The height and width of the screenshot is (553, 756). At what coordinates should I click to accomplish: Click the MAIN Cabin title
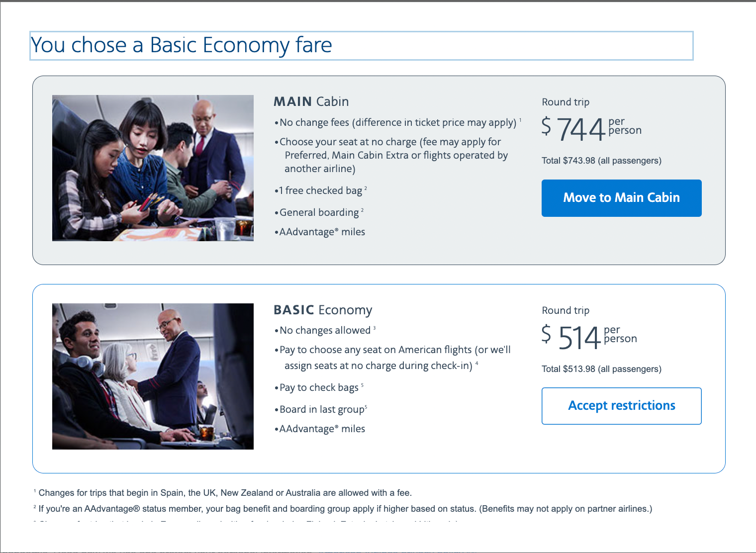[311, 101]
